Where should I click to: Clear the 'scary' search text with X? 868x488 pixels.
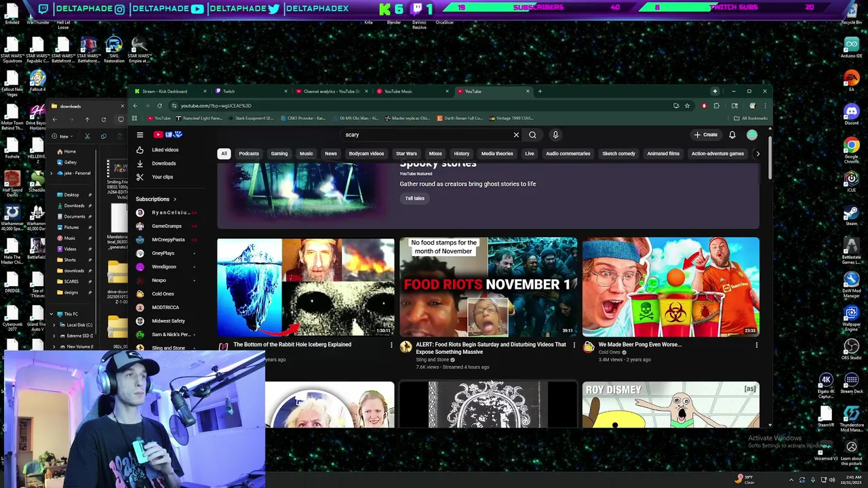point(516,135)
